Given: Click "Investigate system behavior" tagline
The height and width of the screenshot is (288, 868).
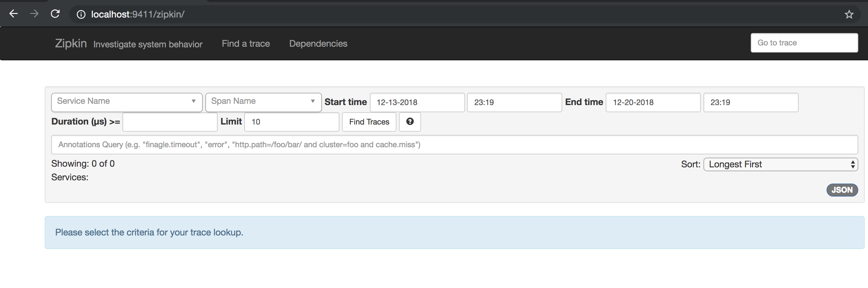Looking at the screenshot, I should (x=148, y=44).
